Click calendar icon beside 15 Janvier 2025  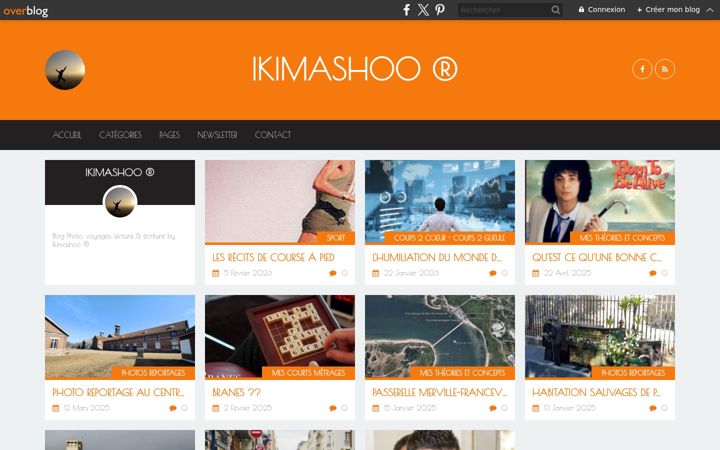(x=376, y=408)
